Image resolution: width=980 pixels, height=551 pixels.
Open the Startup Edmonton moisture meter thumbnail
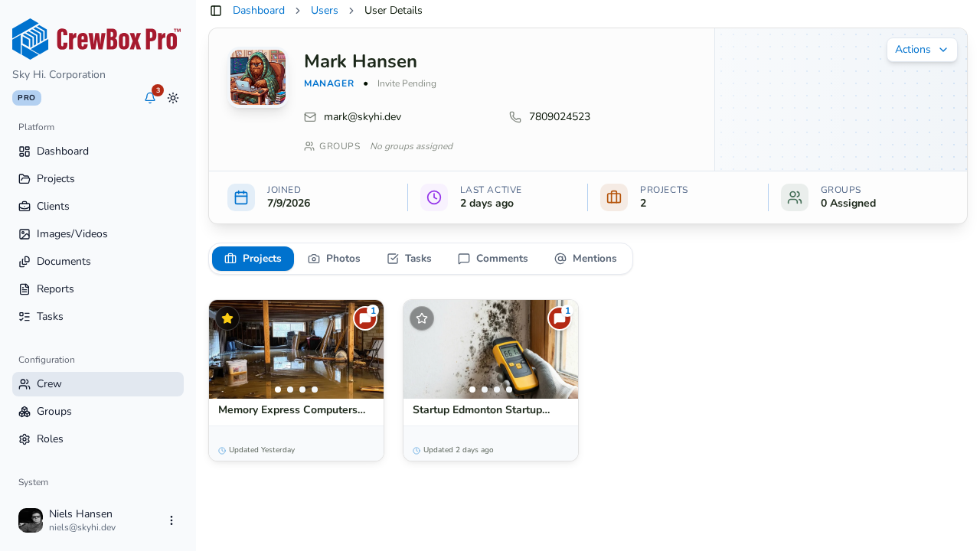coord(491,349)
